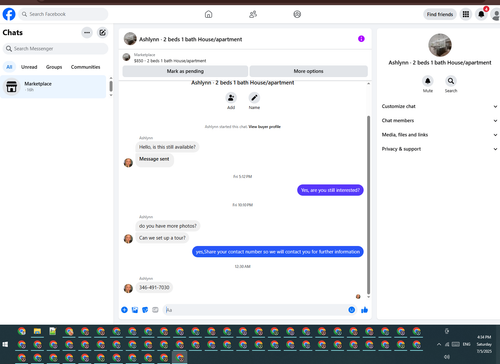Click the message starting 'yes,Share your contact number'
This screenshot has width=500, height=364.
[x=278, y=252]
